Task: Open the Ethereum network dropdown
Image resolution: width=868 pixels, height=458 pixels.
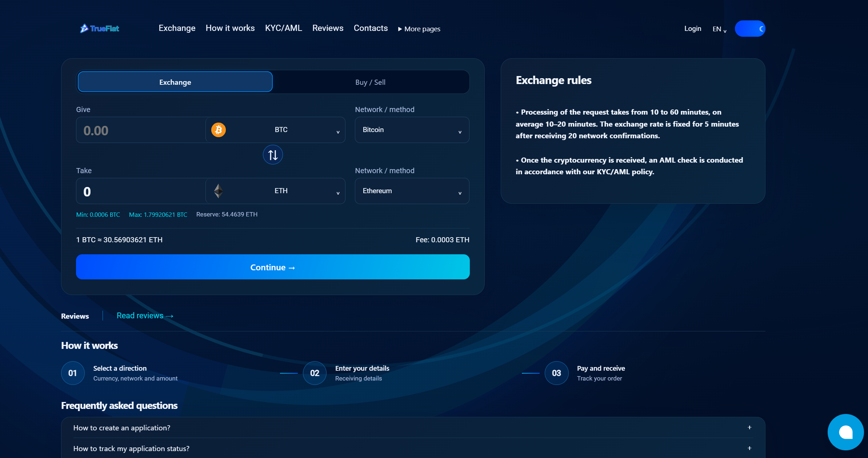Action: click(412, 191)
